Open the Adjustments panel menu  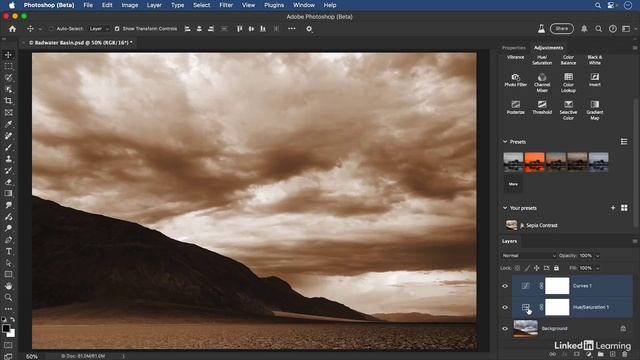(635, 48)
